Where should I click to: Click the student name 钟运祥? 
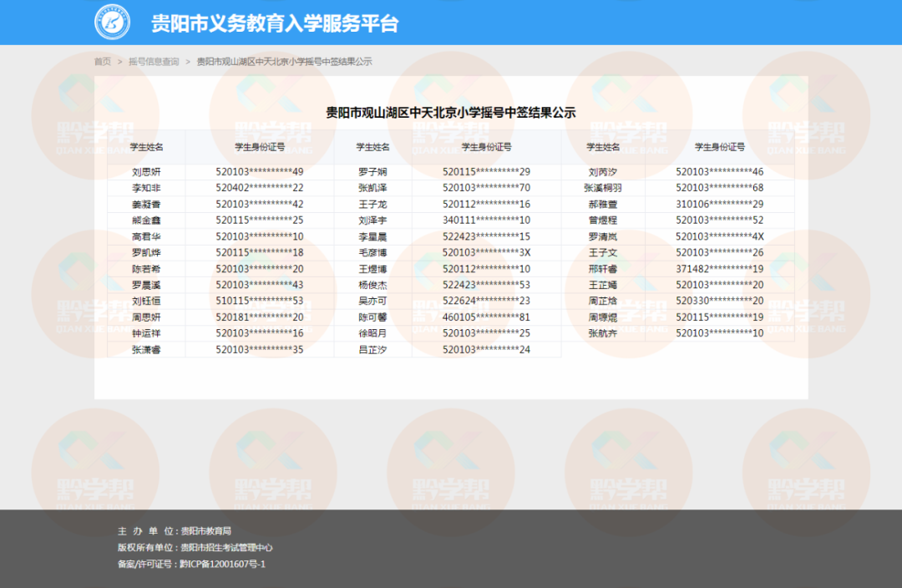(146, 333)
